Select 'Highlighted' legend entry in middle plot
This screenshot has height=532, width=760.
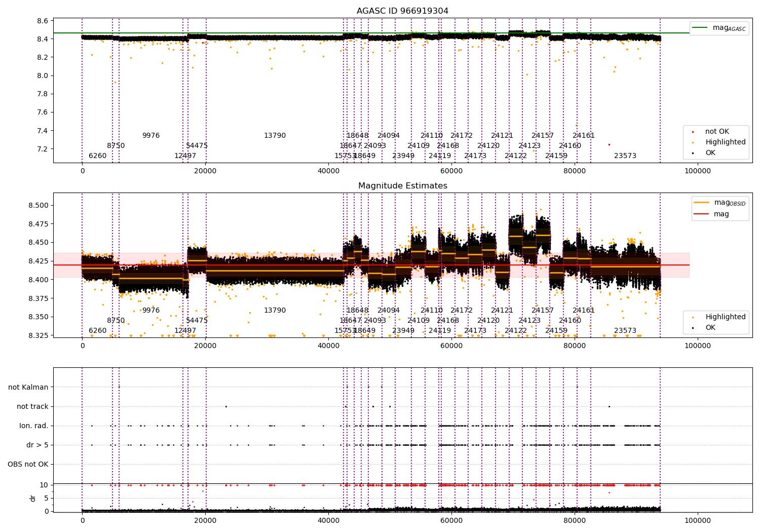[x=719, y=317]
